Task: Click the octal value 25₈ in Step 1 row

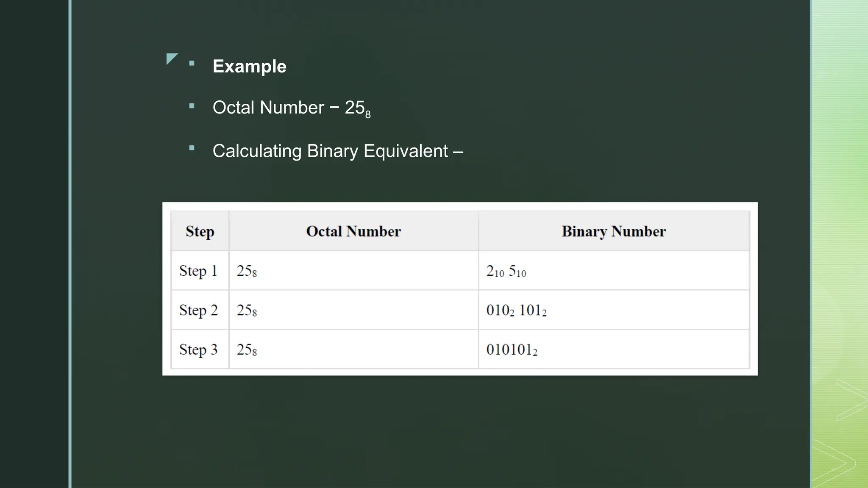Action: 247,271
